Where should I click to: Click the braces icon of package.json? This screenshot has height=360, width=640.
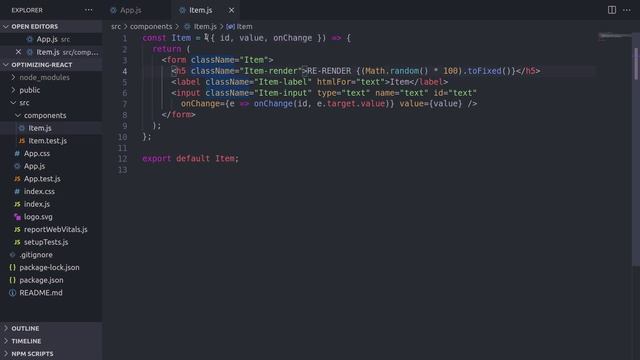(x=12, y=280)
